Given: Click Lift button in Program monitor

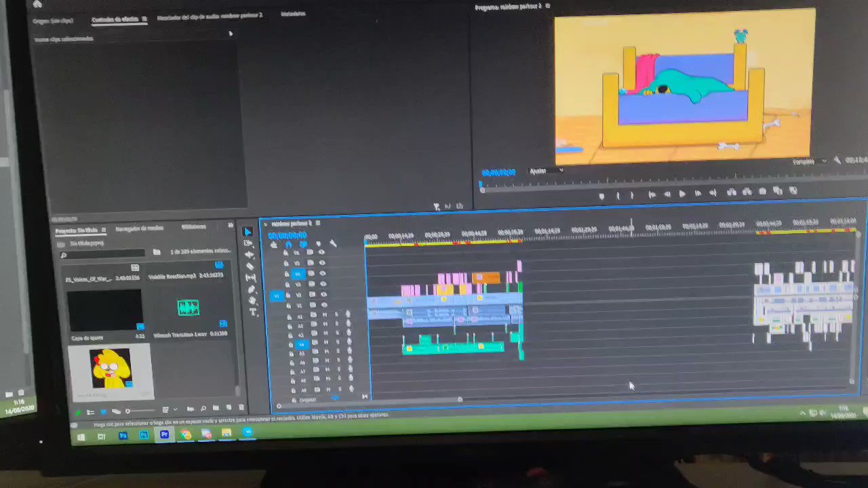Looking at the screenshot, I should pos(732,192).
